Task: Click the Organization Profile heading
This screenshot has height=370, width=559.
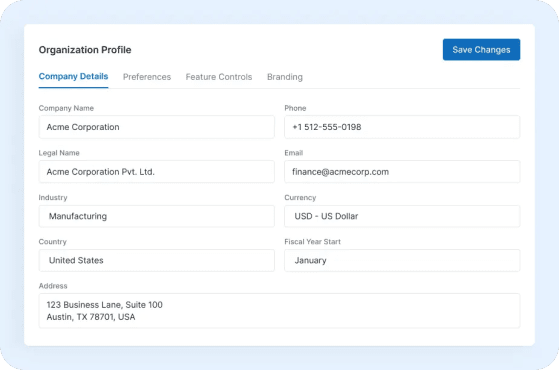Action: (85, 50)
